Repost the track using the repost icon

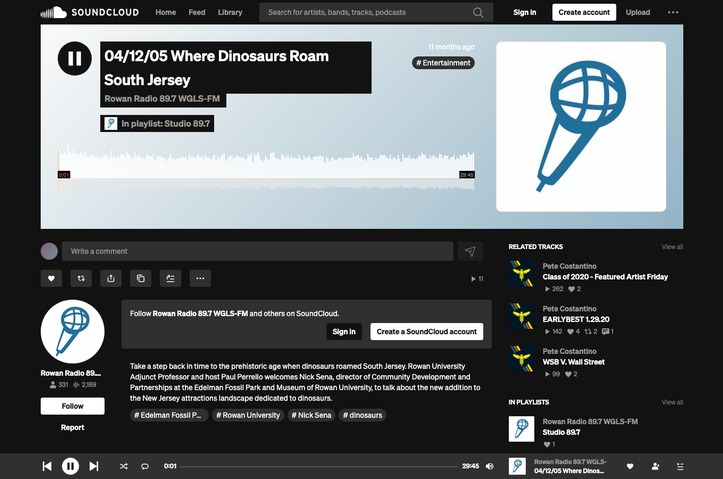[81, 278]
